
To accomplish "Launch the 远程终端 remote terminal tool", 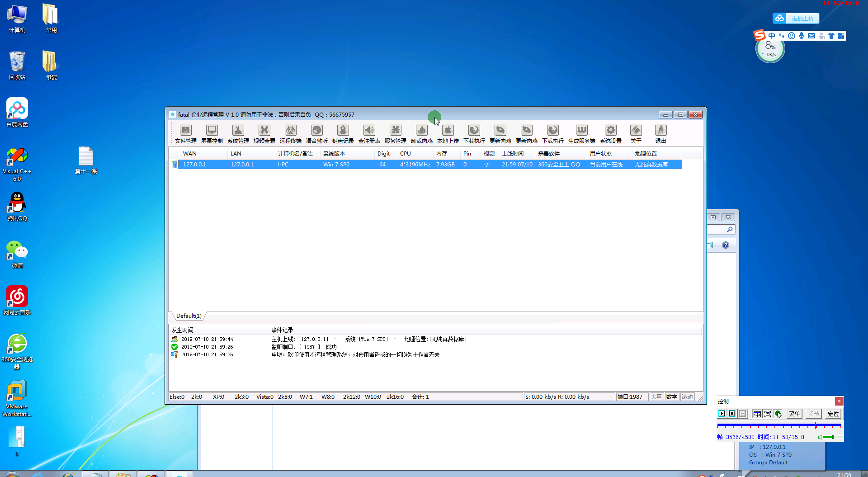I will (290, 134).
